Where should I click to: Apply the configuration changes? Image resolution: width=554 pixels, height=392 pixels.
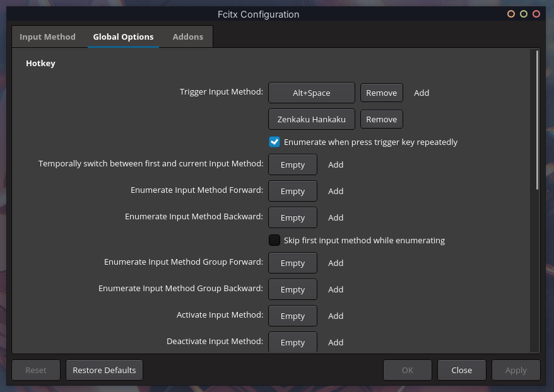[516, 370]
